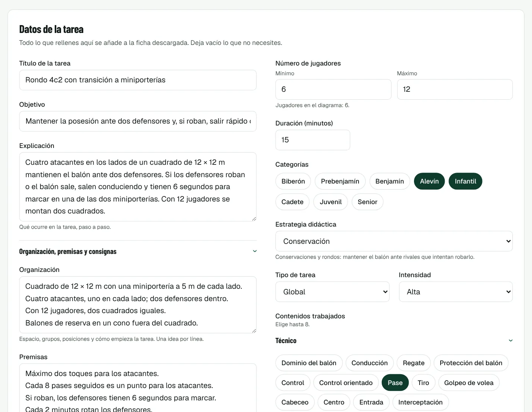This screenshot has width=532, height=412.
Task: Click the 'Datos de la tarea' heading
Action: point(51,29)
